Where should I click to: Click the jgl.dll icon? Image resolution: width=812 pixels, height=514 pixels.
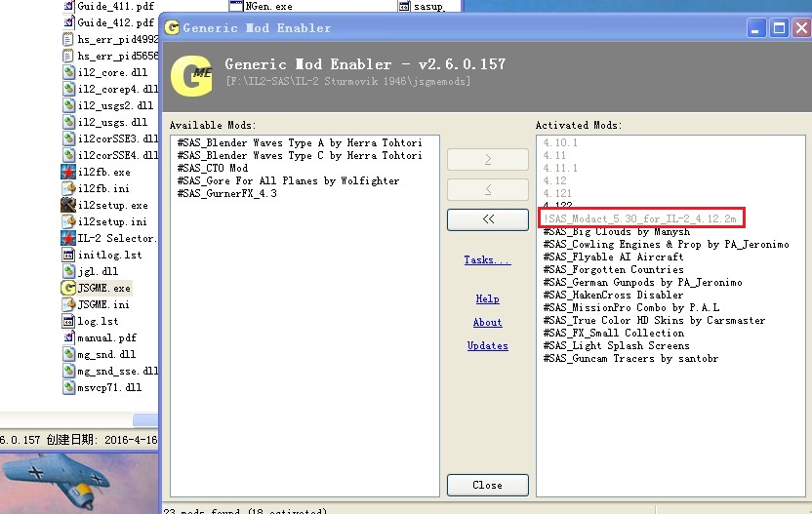[68, 271]
